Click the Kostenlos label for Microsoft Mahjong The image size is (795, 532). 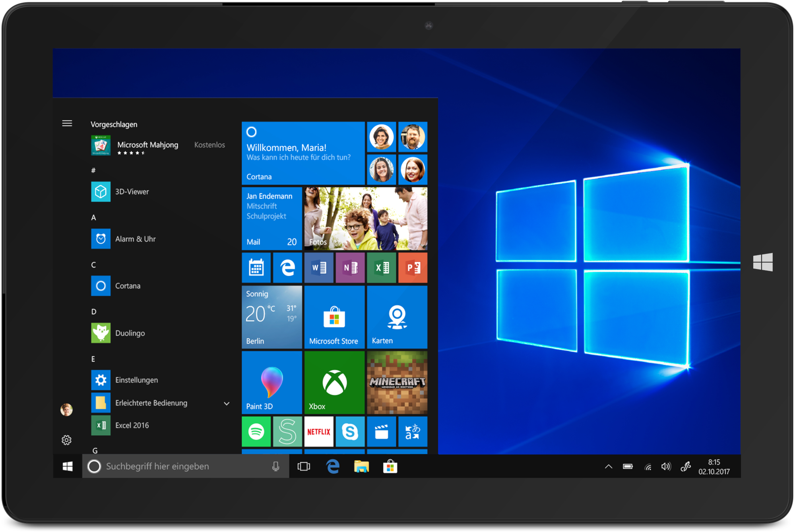pos(209,145)
